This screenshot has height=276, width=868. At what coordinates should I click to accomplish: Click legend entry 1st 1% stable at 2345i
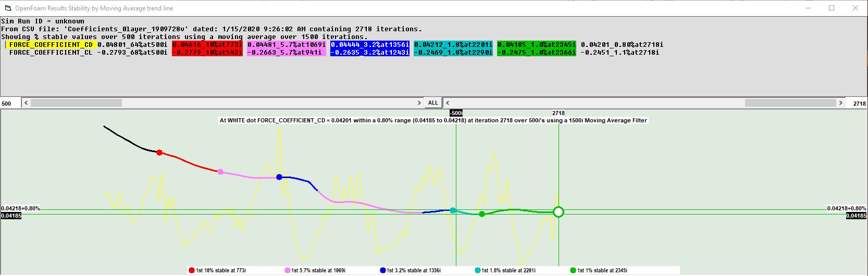599,270
